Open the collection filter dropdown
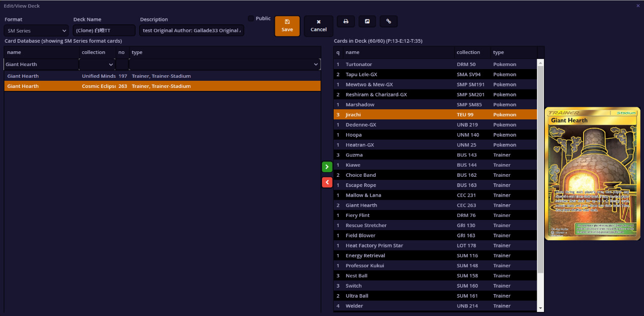This screenshot has width=644, height=316. (x=97, y=65)
